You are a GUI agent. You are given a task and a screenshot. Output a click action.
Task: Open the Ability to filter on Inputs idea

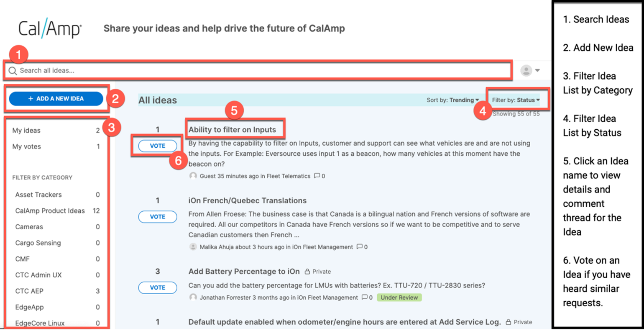click(x=232, y=130)
